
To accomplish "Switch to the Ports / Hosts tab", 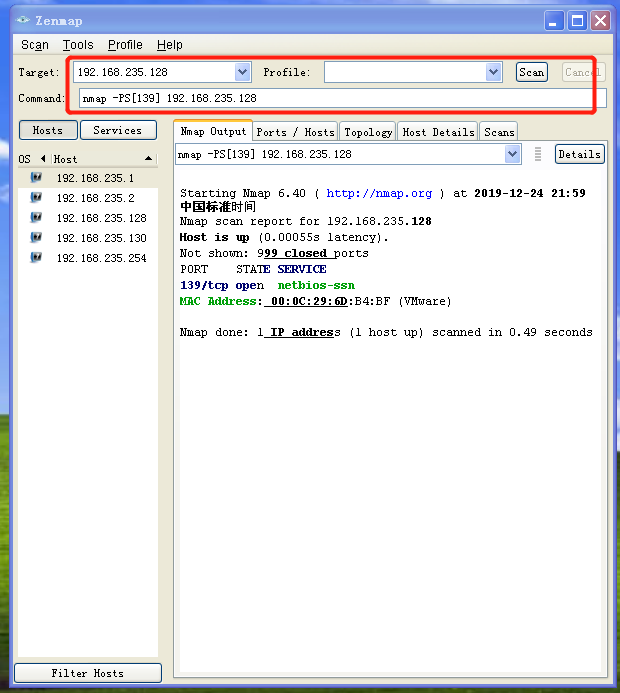I will click(x=295, y=132).
